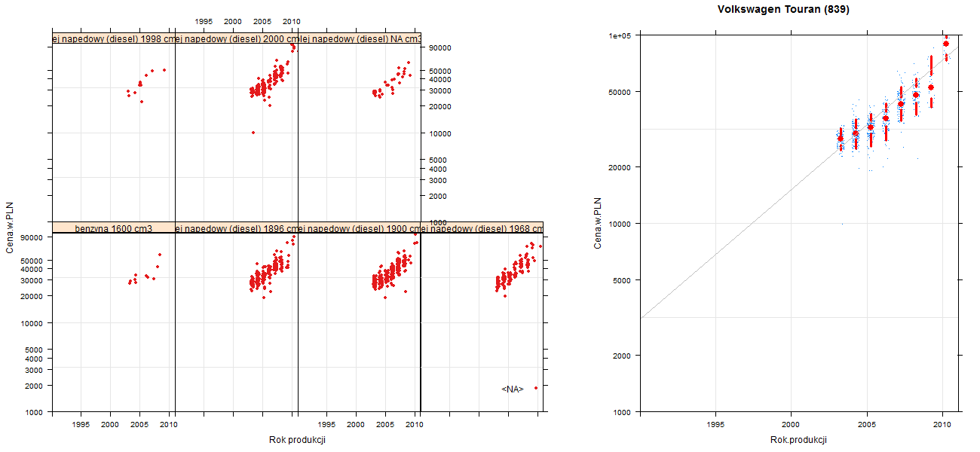Click "2005" on the axis below the 1900 cm3 panel
This screenshot has height=452, width=980.
[385, 425]
